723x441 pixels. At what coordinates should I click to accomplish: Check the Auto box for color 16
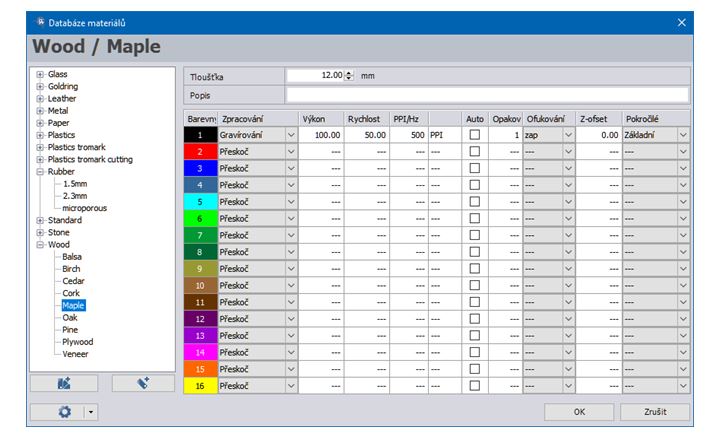[x=475, y=385]
